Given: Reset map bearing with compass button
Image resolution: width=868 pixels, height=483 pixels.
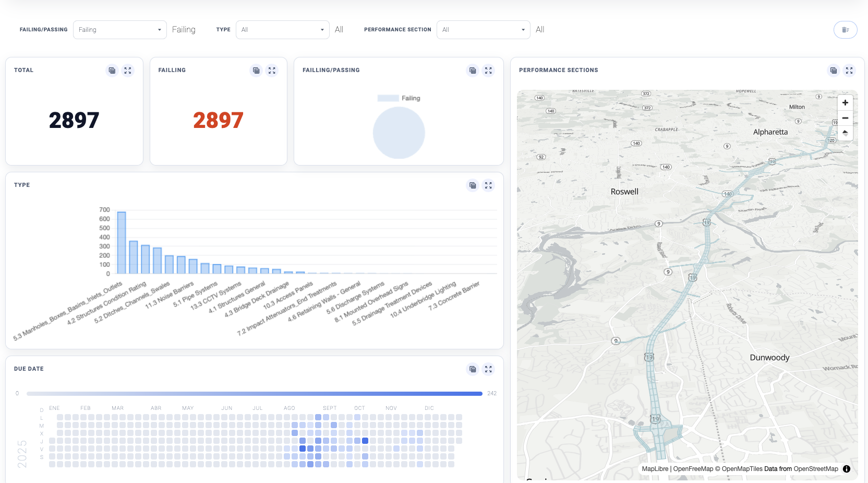Looking at the screenshot, I should (x=845, y=133).
